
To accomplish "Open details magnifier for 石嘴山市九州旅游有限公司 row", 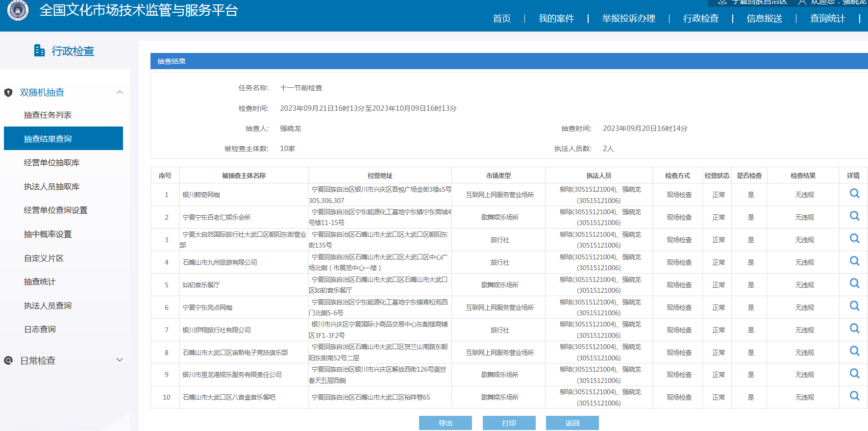I will [x=854, y=261].
